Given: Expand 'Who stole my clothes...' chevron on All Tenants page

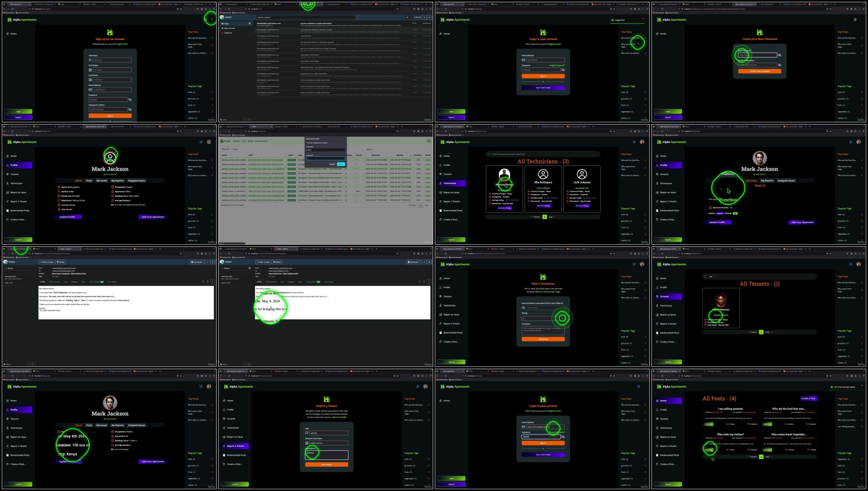Looking at the screenshot, I should click(x=862, y=298).
